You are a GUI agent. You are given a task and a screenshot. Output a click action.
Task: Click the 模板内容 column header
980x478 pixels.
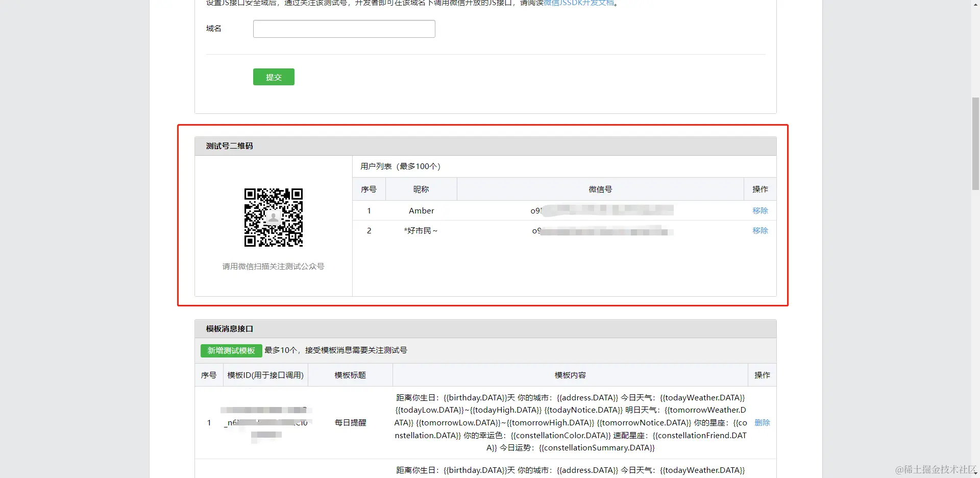tap(570, 374)
